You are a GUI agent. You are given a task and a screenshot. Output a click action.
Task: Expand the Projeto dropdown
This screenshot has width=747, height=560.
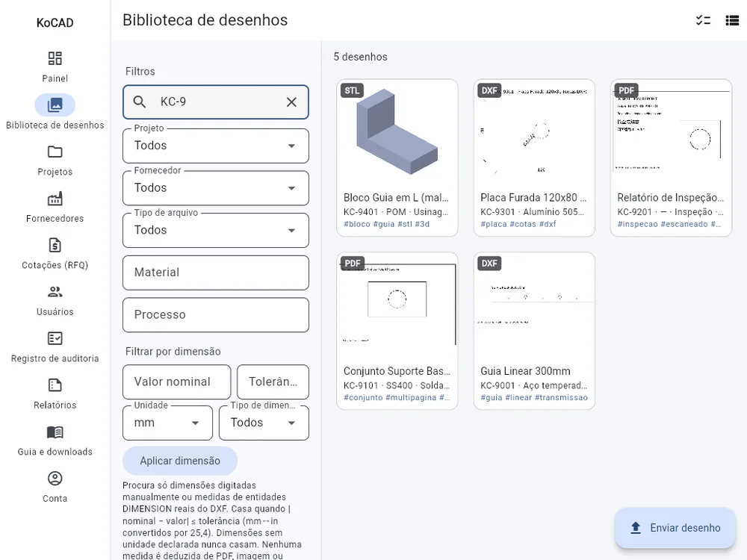tap(216, 146)
